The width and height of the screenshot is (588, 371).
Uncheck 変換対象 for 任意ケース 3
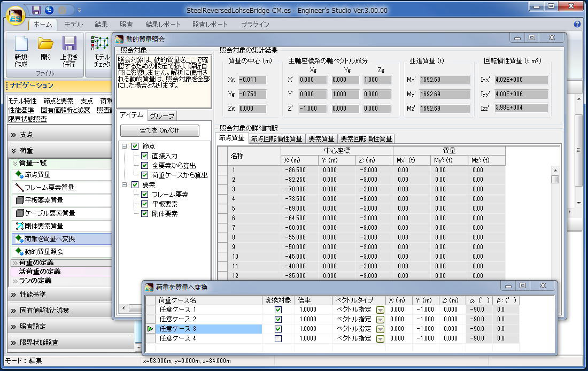(278, 329)
